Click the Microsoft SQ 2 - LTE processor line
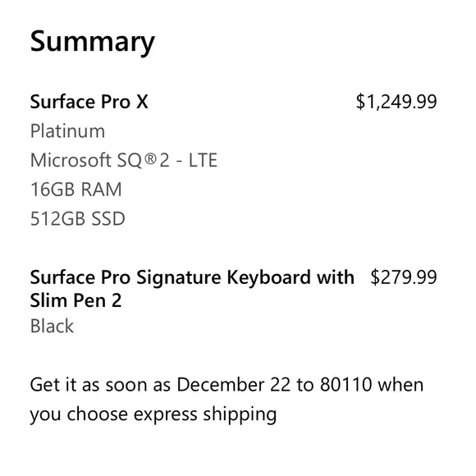Image resolution: width=476 pixels, height=476 pixels. tap(124, 160)
